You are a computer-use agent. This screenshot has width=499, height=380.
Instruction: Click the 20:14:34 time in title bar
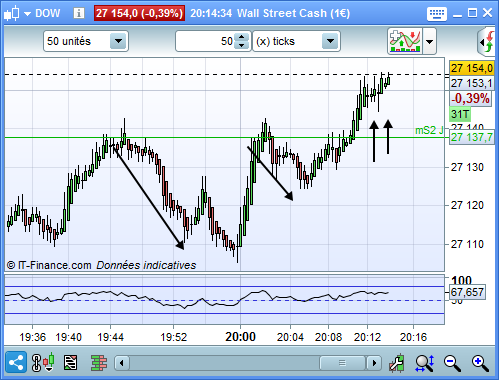(x=211, y=13)
